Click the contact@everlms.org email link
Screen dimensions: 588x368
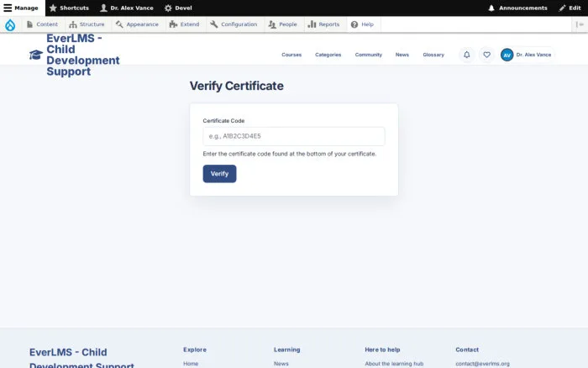482,364
